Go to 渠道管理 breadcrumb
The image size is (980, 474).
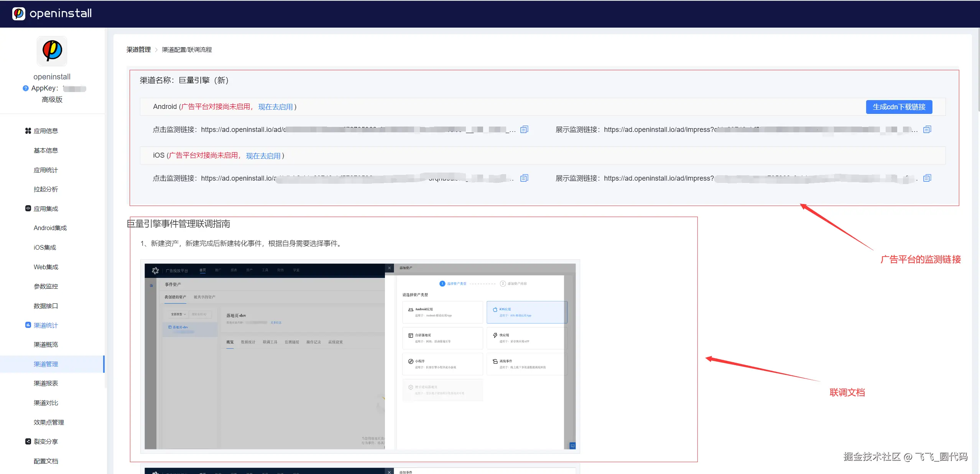(x=138, y=50)
